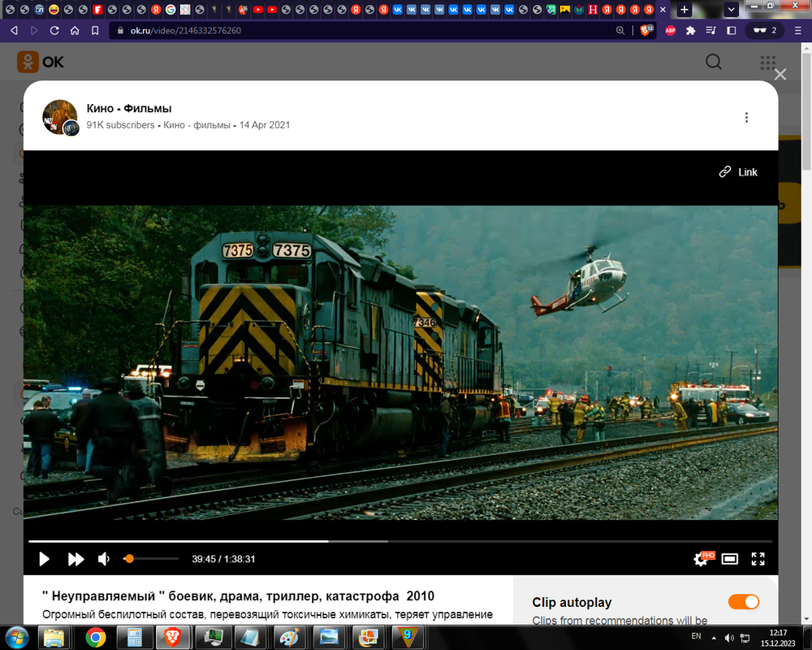Open media playlist control
812x650 pixels.
[710, 31]
